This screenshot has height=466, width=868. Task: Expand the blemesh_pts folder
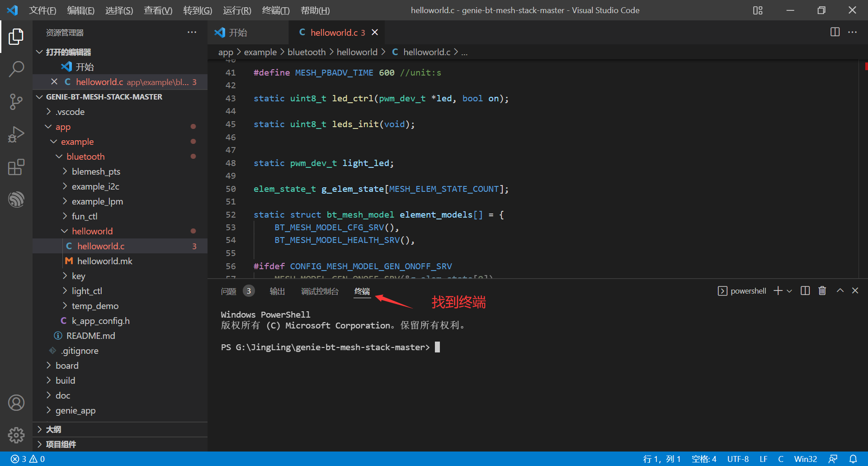96,171
